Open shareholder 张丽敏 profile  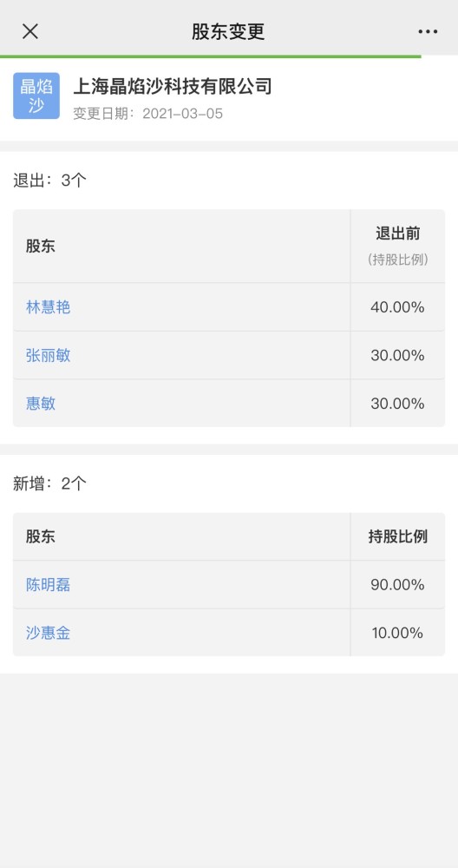point(48,355)
